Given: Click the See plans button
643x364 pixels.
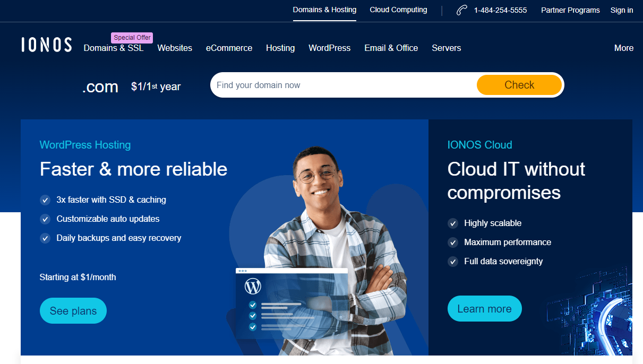Looking at the screenshot, I should tap(73, 311).
